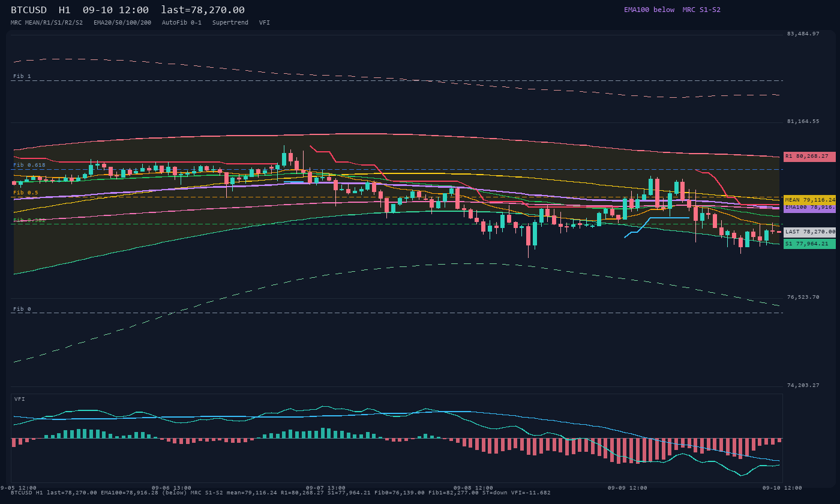Click the purple "MRC S1-S2" status text
The image size is (840, 504).
pos(701,10)
